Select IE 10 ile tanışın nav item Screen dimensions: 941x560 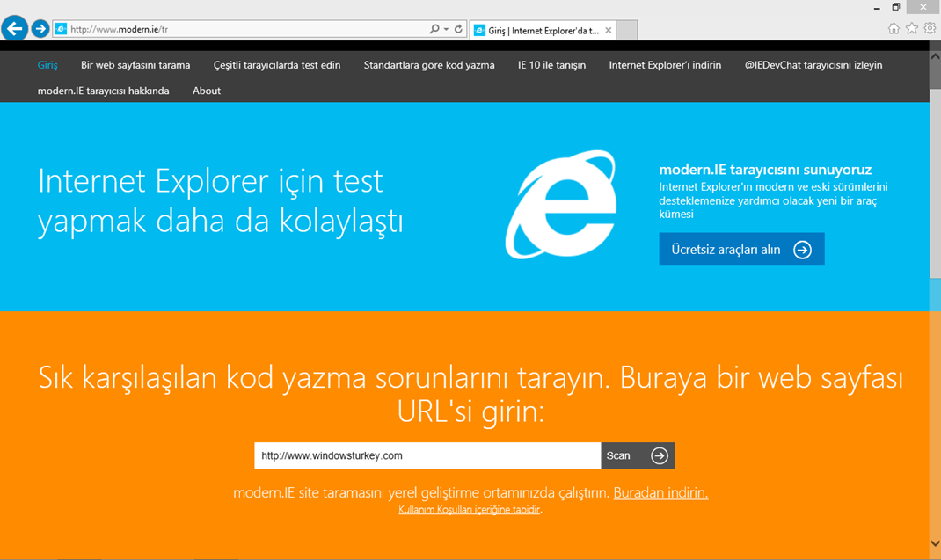coord(551,65)
